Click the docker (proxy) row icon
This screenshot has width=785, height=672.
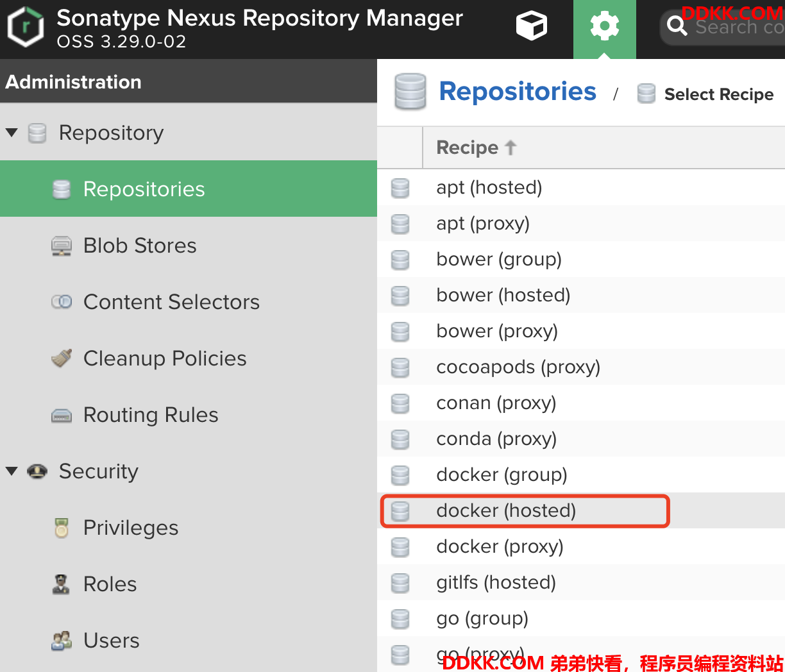(x=400, y=547)
